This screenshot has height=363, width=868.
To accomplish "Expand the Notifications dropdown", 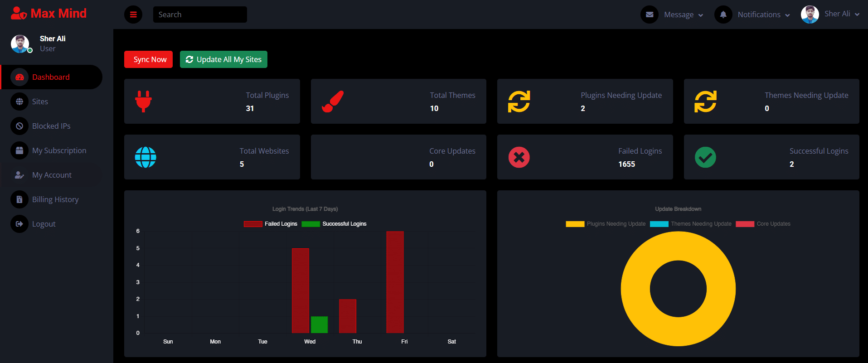I will click(x=764, y=15).
